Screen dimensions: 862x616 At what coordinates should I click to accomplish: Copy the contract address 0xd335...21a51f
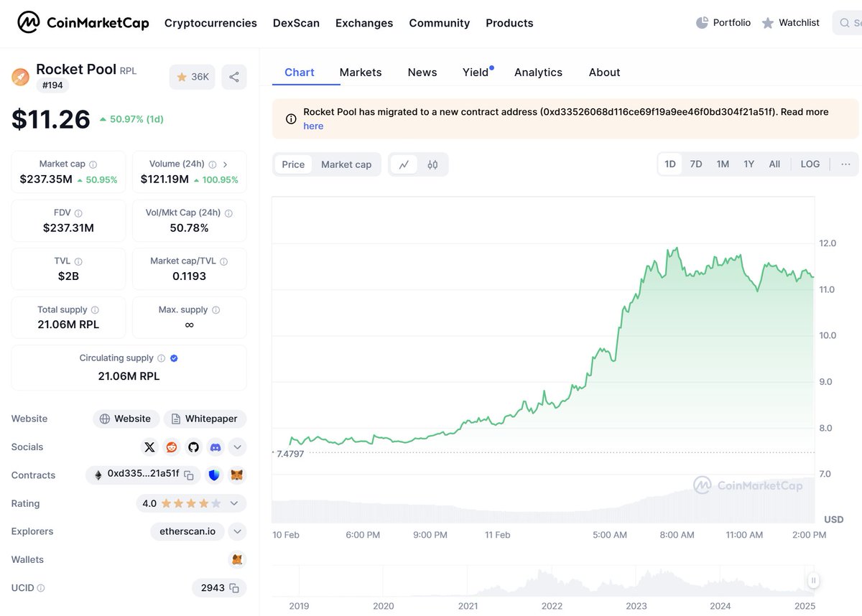tap(189, 475)
